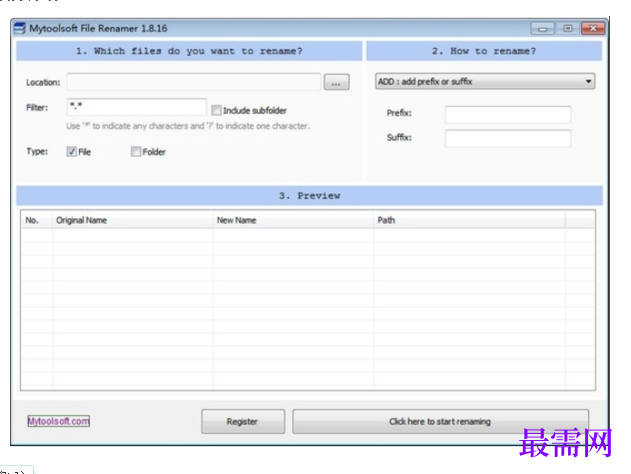
Task: Minimize the File Renamer window
Action: point(542,29)
